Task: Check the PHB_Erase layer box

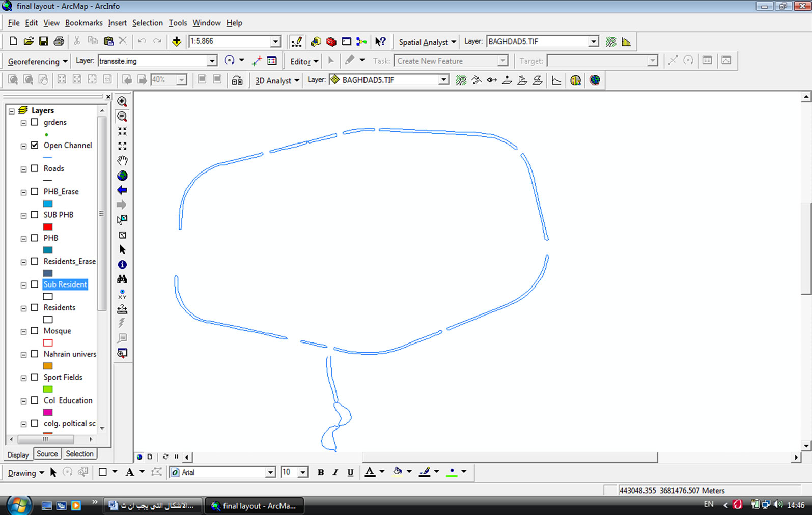Action: (35, 192)
